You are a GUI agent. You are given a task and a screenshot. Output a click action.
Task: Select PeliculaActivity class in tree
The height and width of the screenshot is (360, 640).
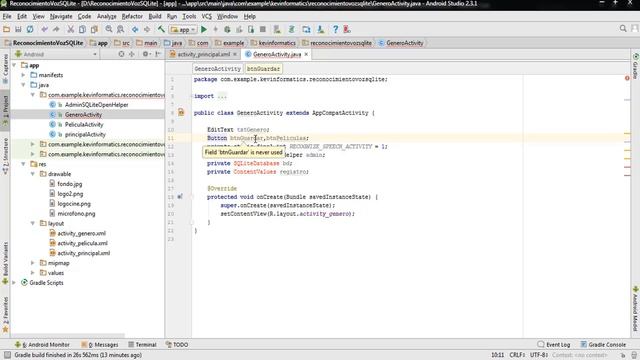click(84, 124)
